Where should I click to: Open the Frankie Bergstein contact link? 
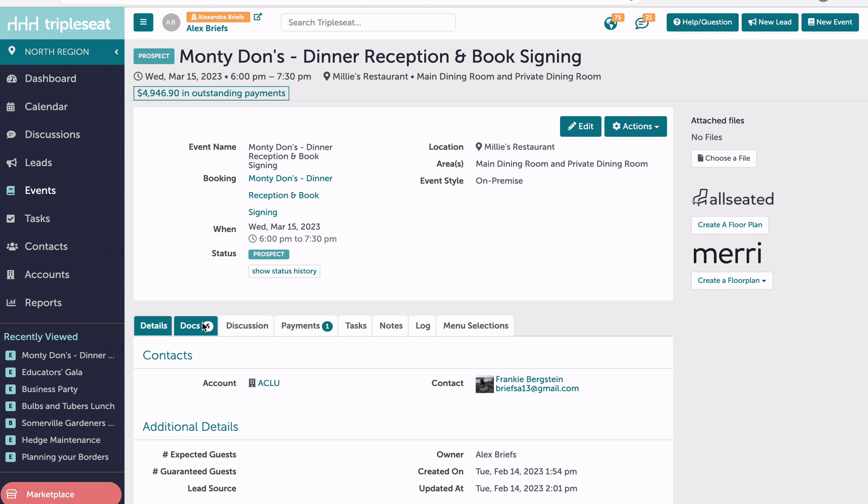coord(529,379)
